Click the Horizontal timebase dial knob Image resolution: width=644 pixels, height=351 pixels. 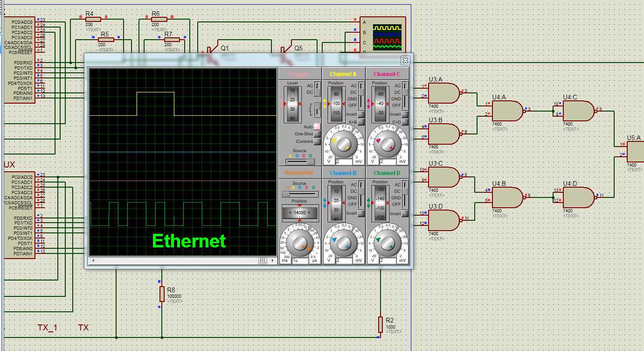coord(300,242)
